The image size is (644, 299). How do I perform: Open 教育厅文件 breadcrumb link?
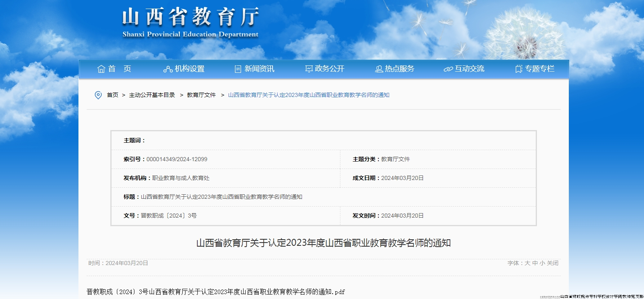[x=201, y=95]
